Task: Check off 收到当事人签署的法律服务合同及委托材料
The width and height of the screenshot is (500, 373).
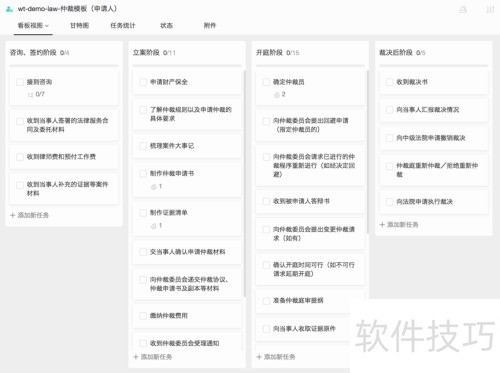Action: (20, 121)
